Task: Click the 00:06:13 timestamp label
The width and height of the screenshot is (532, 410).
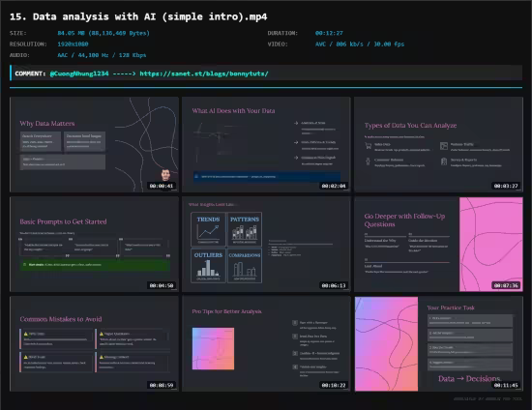Action: (334, 285)
